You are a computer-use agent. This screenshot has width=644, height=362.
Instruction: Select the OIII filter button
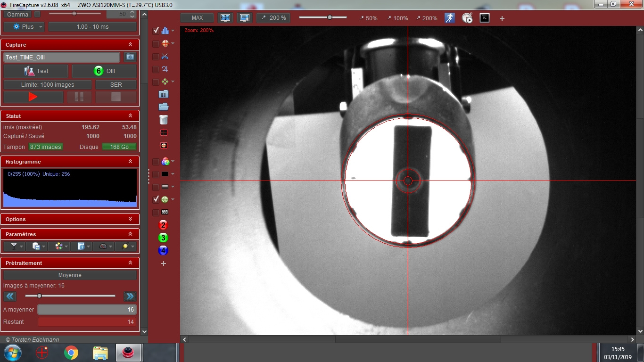pyautogui.click(x=104, y=71)
